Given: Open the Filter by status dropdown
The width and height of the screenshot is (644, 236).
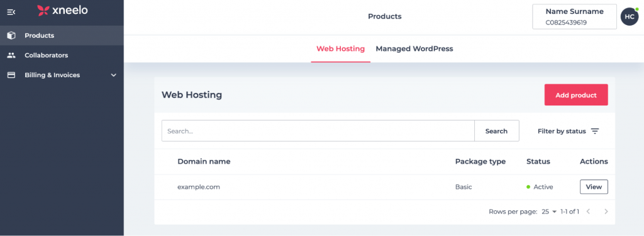Looking at the screenshot, I should (x=569, y=131).
